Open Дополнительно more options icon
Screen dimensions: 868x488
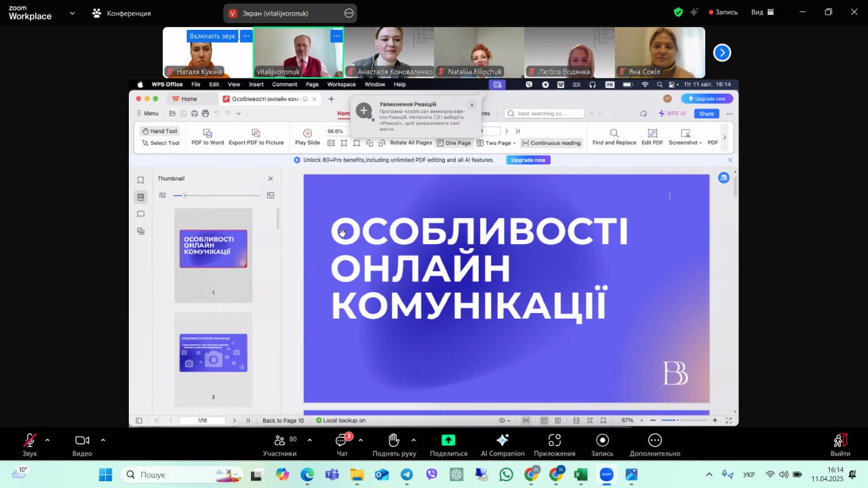654,441
